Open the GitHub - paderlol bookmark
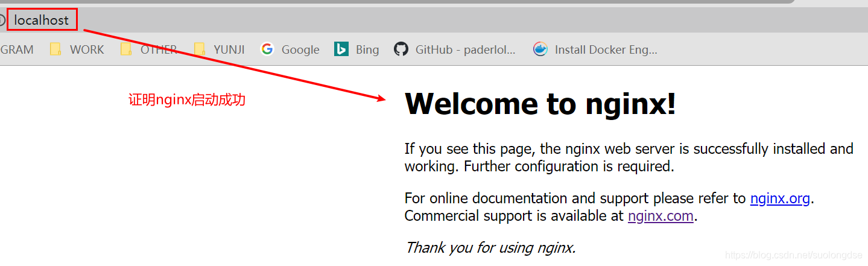 click(x=455, y=49)
